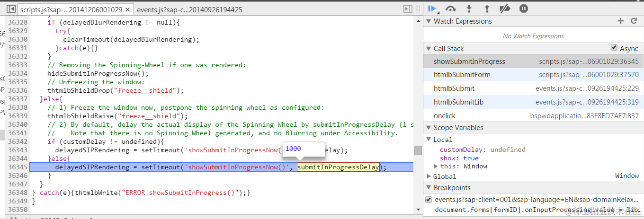Add a new watch expression

(621, 21)
